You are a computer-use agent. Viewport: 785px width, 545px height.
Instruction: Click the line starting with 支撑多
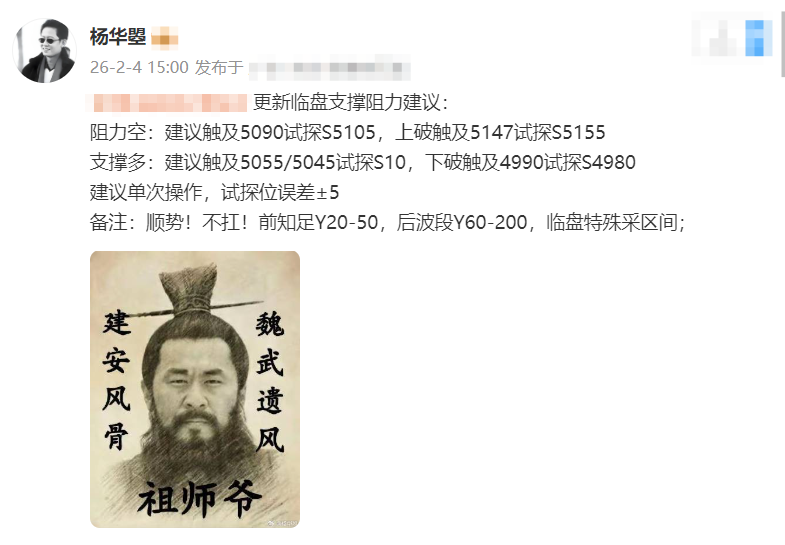click(x=362, y=163)
